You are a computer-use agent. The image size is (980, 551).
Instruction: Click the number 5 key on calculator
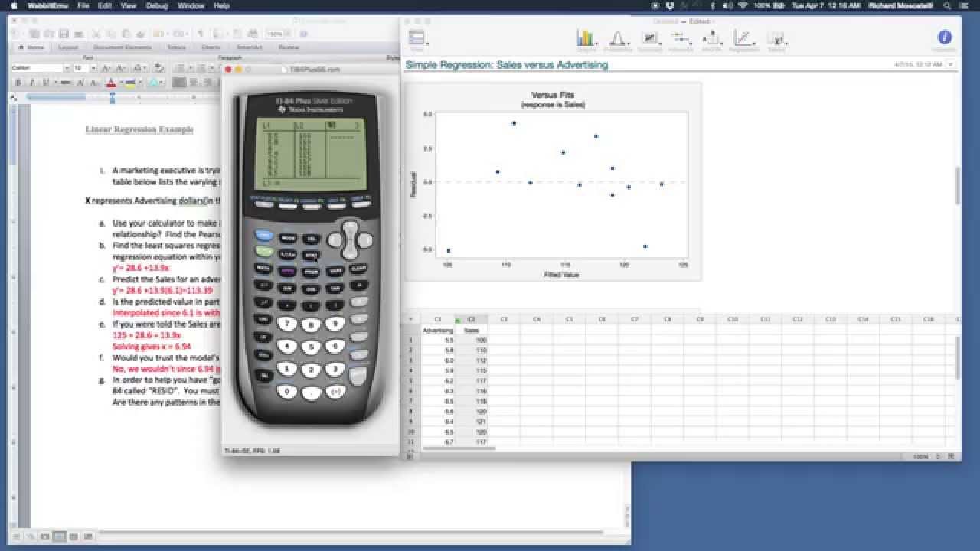point(311,347)
